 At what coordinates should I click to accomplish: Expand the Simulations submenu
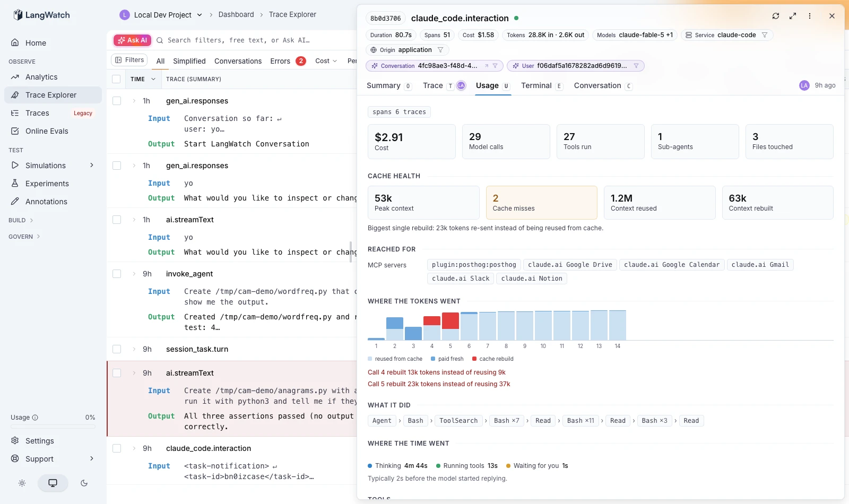pos(92,166)
